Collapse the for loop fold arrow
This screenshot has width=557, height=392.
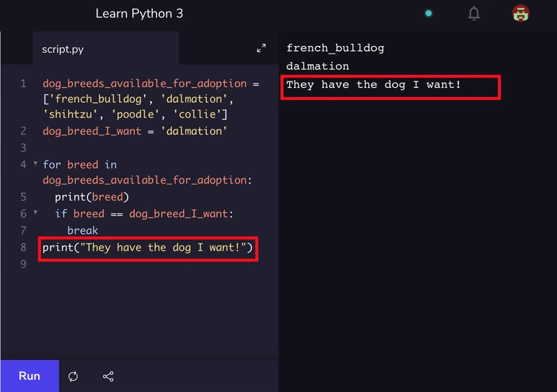[x=36, y=164]
